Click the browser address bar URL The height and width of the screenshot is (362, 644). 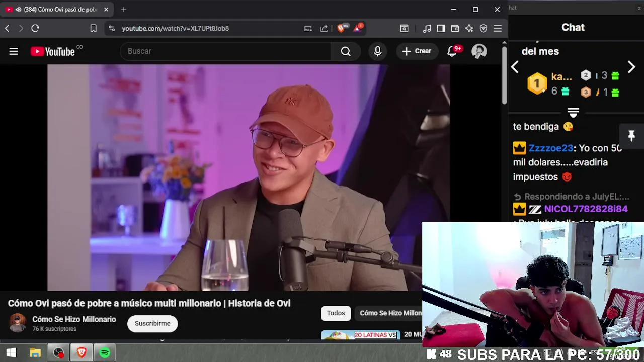point(175,28)
